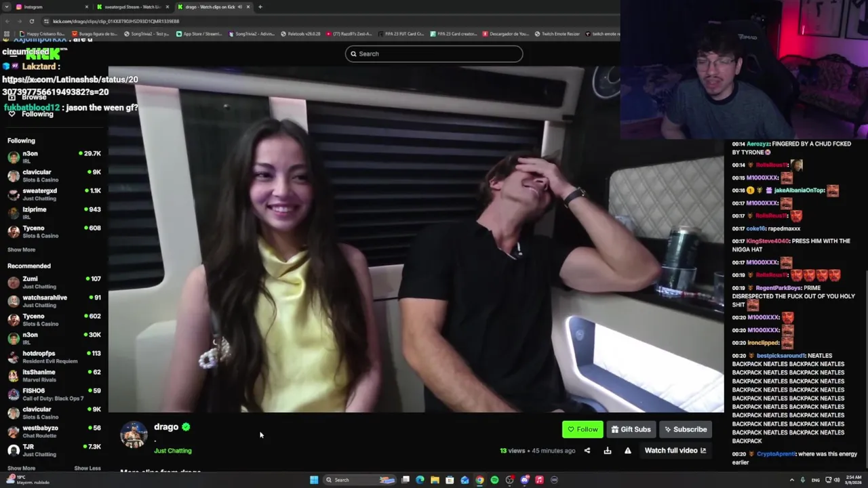Click the download clip icon
This screenshot has height=488, width=868.
pos(608,451)
